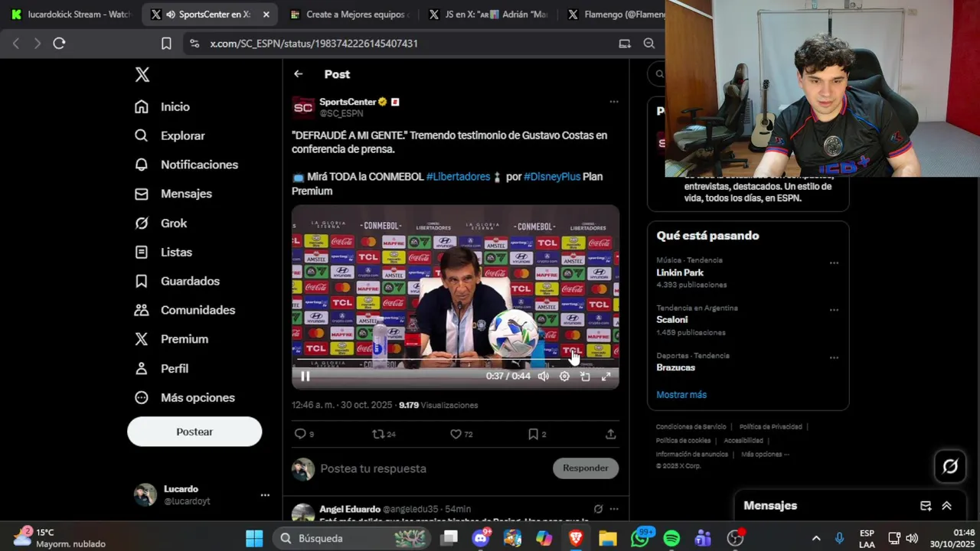980x551 pixels.
Task: Open the Windows Start menu
Action: pos(254,538)
